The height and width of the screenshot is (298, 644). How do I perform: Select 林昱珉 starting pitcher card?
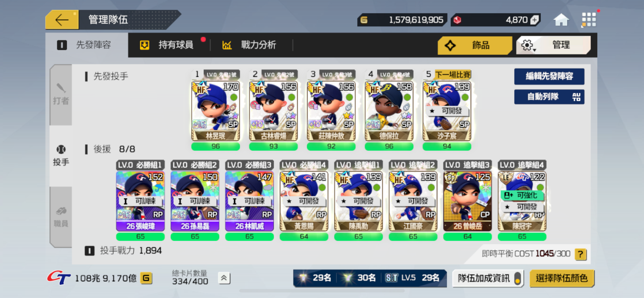coord(216,111)
